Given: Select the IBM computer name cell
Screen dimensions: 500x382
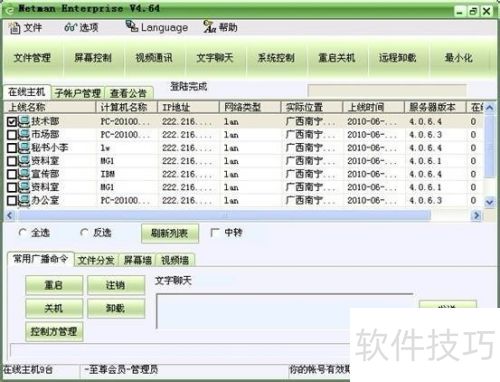Looking at the screenshot, I should tap(108, 174).
